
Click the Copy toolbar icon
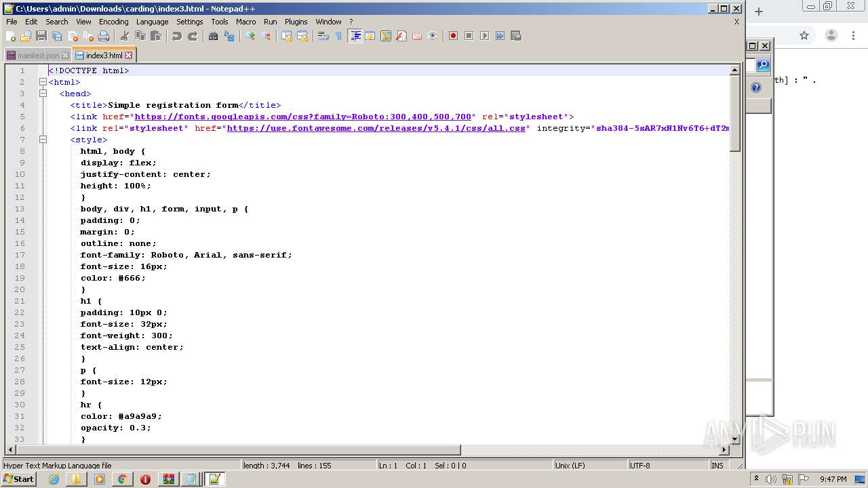point(140,36)
